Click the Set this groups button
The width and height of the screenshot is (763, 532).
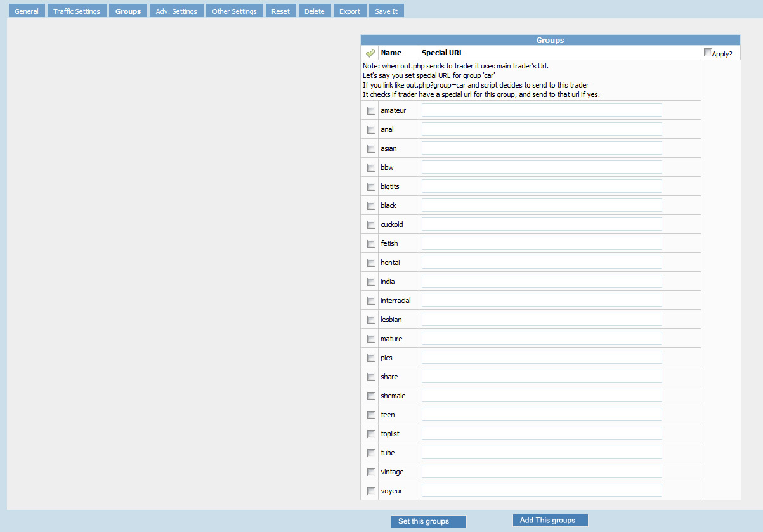(429, 521)
